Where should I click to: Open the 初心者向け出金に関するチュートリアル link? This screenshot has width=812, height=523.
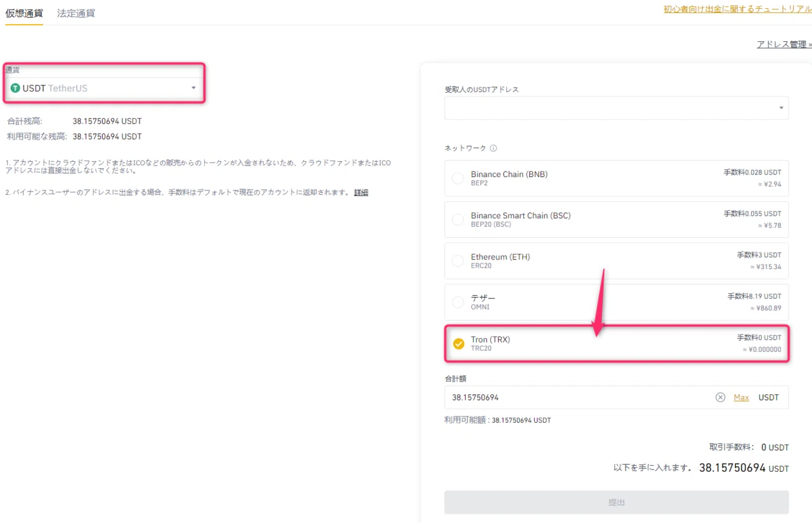[x=738, y=9]
